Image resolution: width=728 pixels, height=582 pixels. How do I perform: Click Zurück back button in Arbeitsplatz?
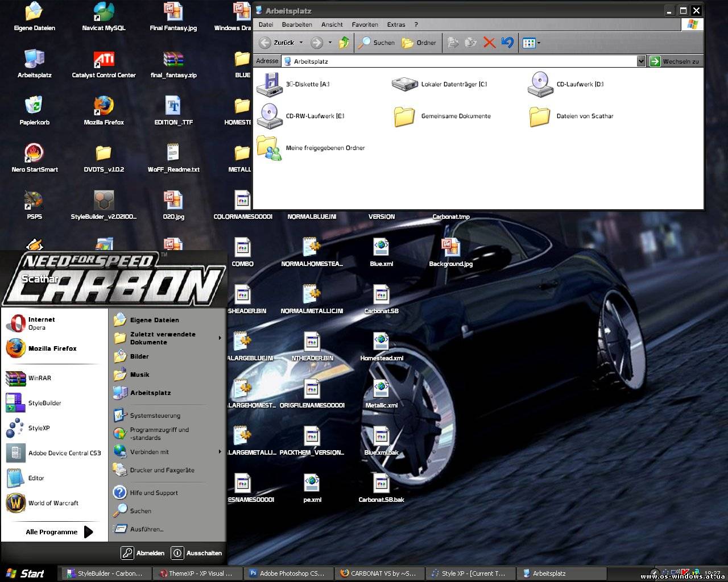277,43
